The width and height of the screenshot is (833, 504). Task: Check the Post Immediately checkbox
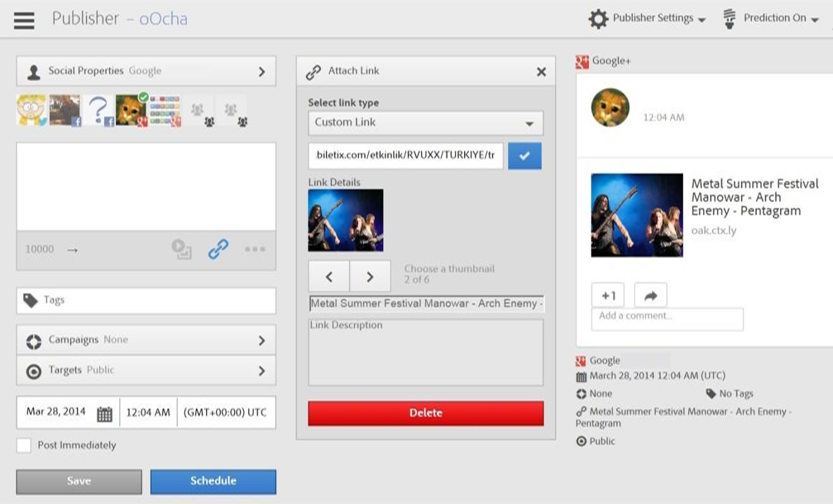point(24,445)
